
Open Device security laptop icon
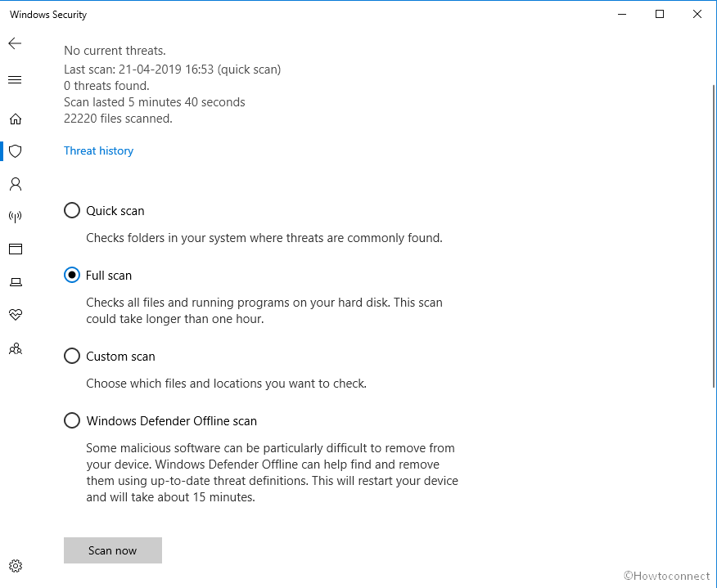coord(16,282)
